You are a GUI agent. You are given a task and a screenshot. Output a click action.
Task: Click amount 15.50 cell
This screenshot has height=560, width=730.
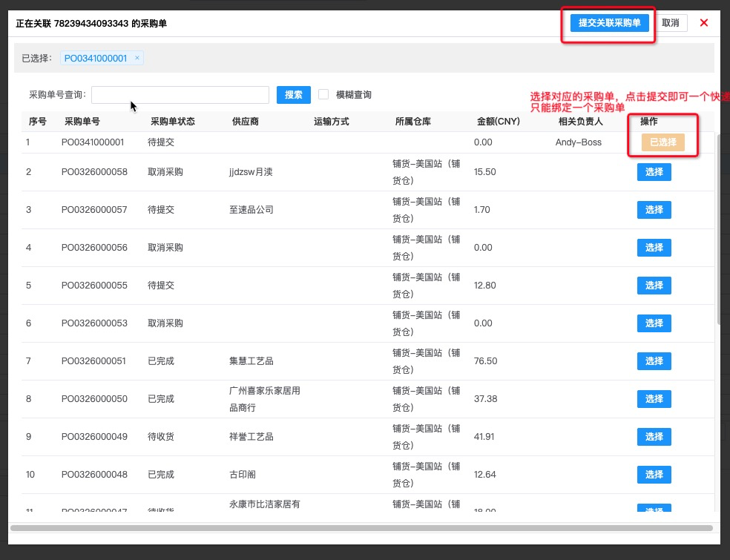(x=484, y=172)
